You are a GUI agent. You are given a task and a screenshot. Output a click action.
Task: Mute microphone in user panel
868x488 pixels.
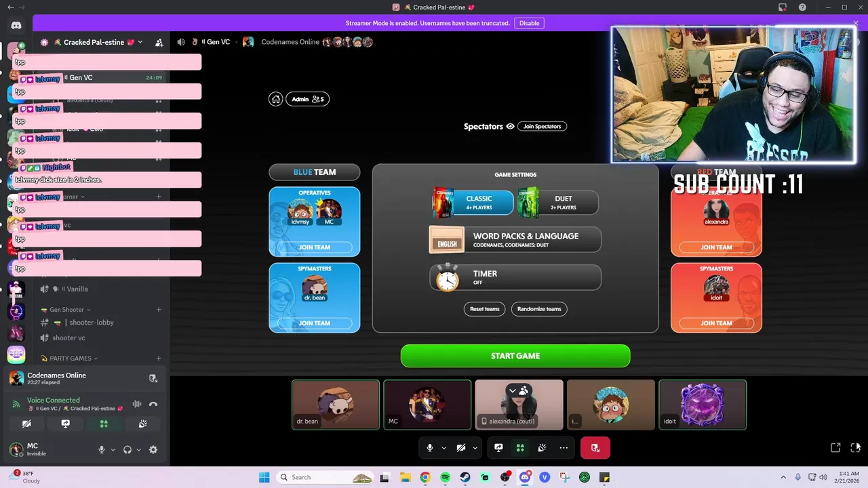102,449
